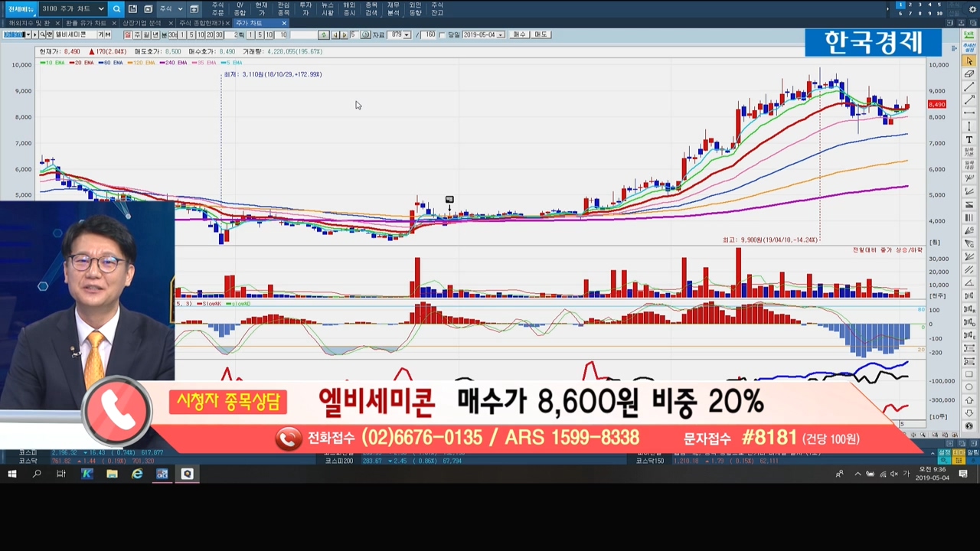The height and width of the screenshot is (551, 980).
Task: Click the 매수 button
Action: [x=520, y=35]
